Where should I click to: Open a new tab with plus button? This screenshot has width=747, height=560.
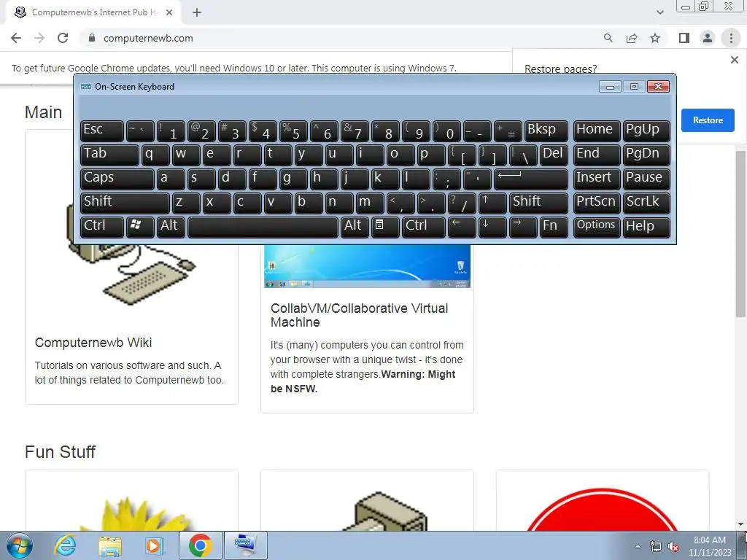coord(197,12)
